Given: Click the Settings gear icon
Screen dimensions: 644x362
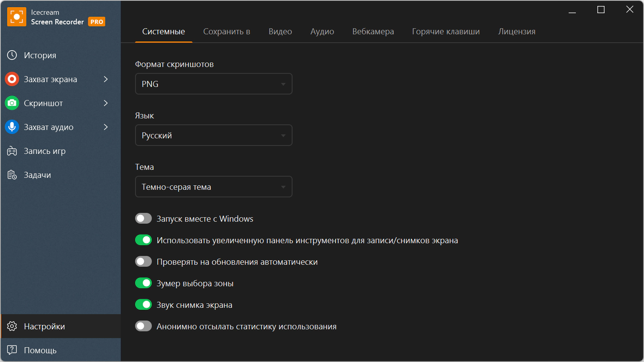Looking at the screenshot, I should pyautogui.click(x=12, y=326).
